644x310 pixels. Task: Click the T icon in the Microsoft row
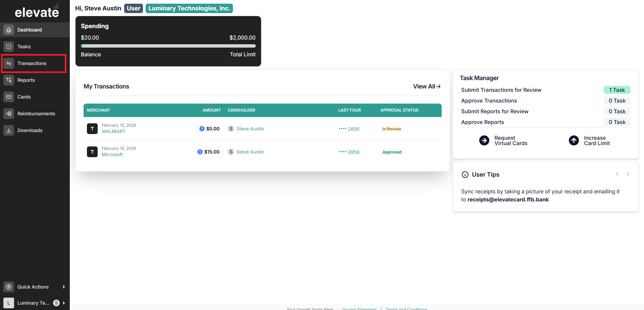click(x=92, y=152)
